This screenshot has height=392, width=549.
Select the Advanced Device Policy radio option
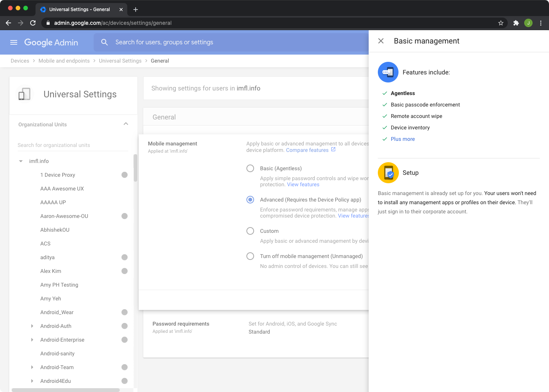point(250,200)
